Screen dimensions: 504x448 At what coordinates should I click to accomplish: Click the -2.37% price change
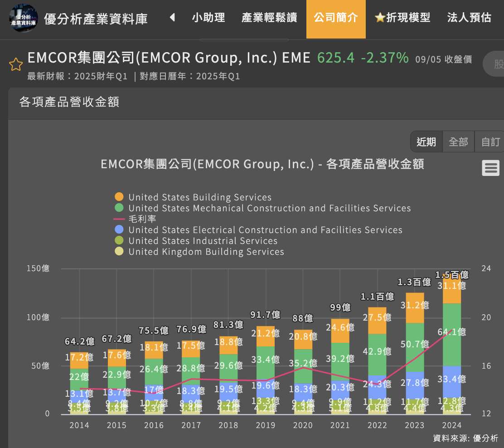pos(384,58)
